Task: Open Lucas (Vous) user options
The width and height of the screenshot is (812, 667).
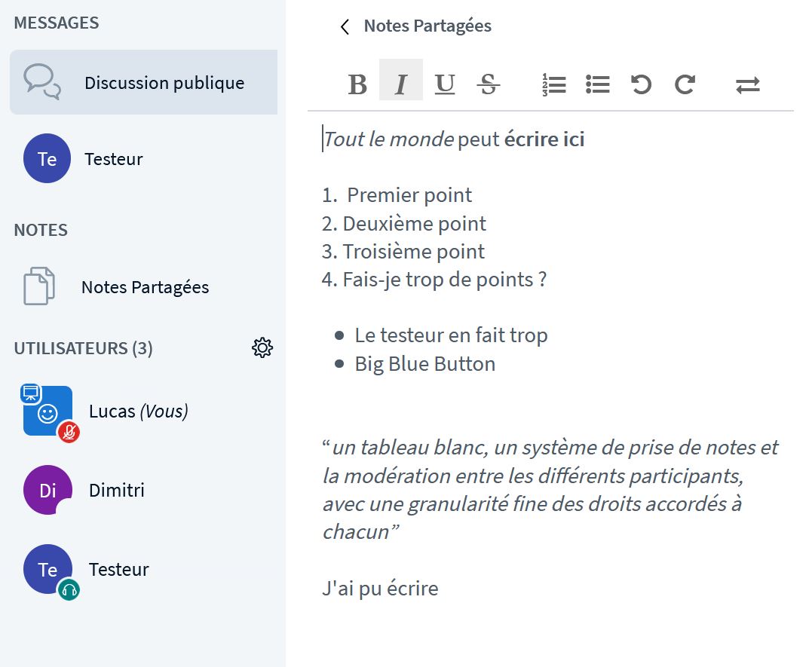Action: click(x=138, y=411)
